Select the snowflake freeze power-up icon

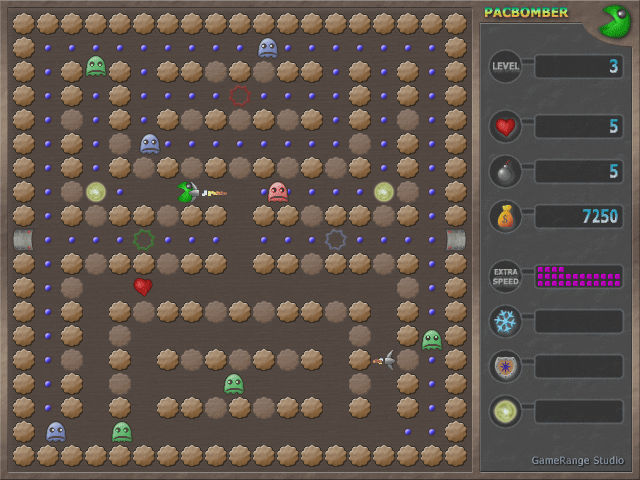505,321
